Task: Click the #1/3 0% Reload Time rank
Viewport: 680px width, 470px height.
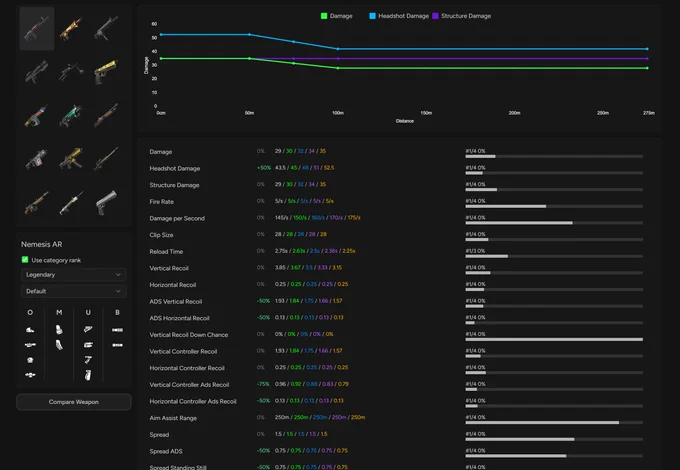Action: coord(475,251)
